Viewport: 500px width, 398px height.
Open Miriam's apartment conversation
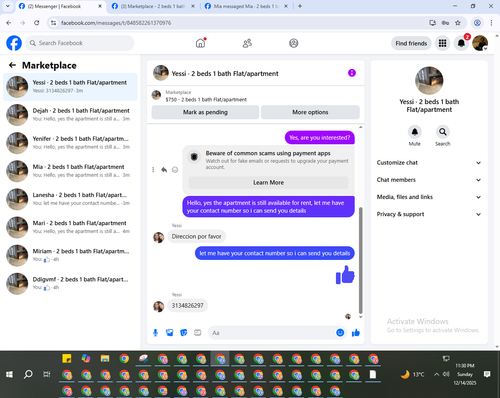70,255
